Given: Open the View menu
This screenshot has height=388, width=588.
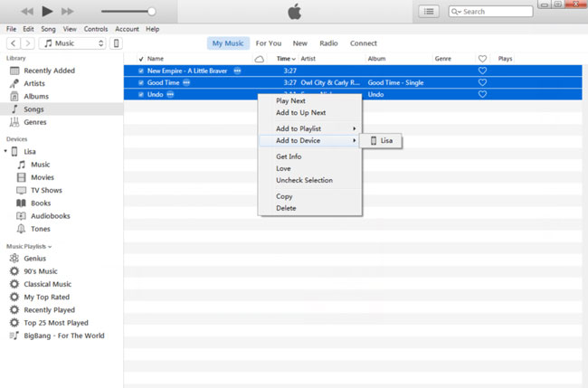Looking at the screenshot, I should point(70,29).
